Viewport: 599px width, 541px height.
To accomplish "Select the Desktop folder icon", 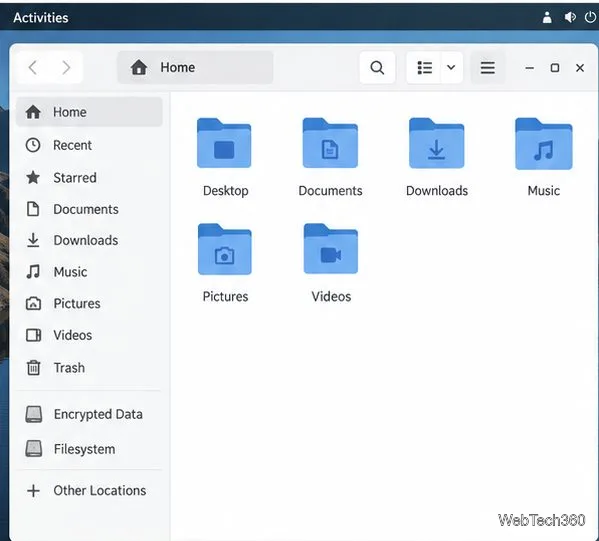I will coord(224,143).
